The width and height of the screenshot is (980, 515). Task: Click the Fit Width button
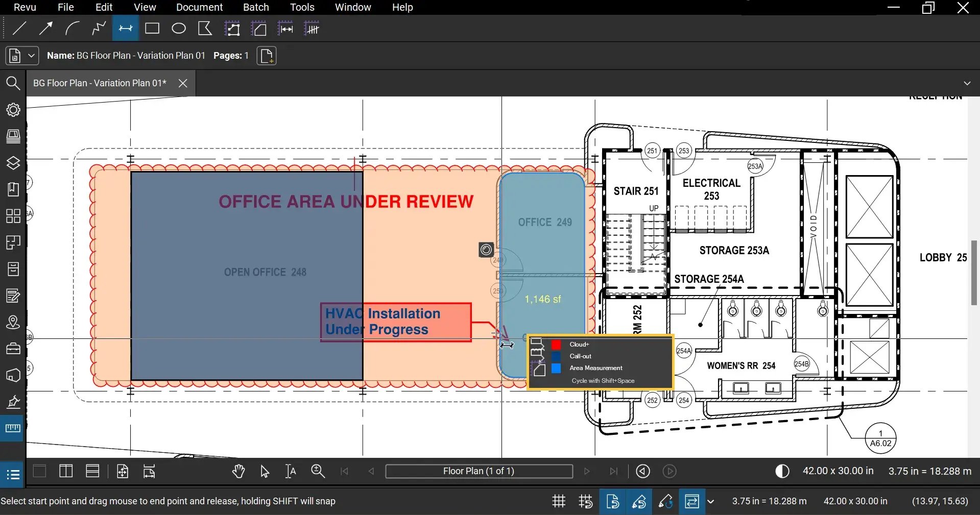coord(149,471)
